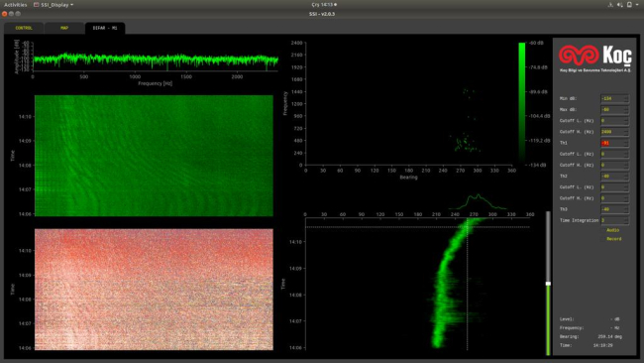
Task: Open the power/battery icon in the top bar
Action: coord(629,5)
